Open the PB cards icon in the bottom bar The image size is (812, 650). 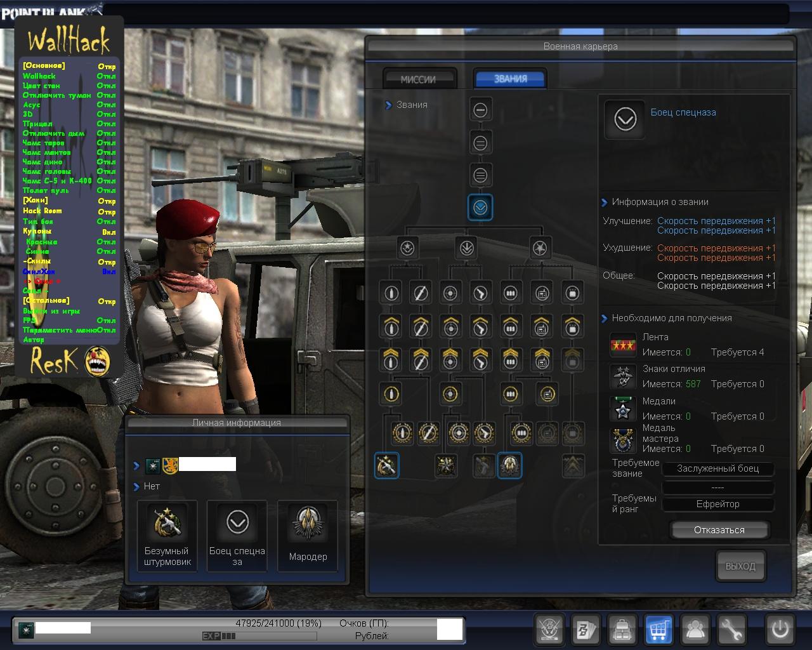pos(586,629)
